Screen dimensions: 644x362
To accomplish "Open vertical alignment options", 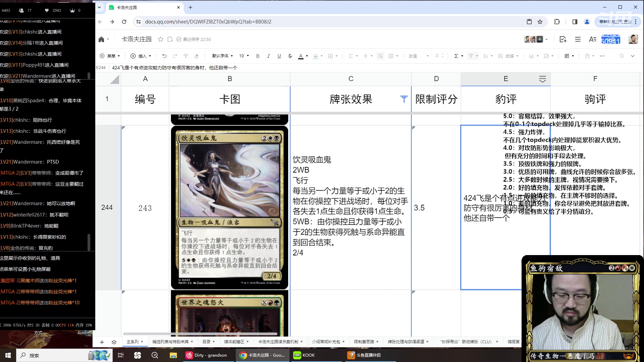I will tap(368, 56).
